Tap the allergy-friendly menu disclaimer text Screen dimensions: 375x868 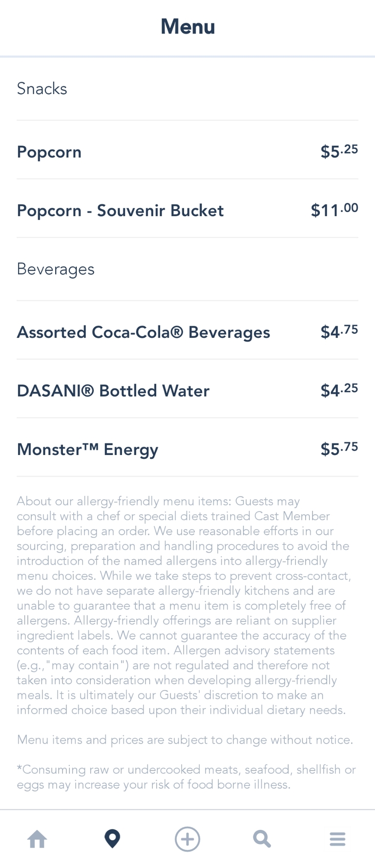[x=184, y=606]
